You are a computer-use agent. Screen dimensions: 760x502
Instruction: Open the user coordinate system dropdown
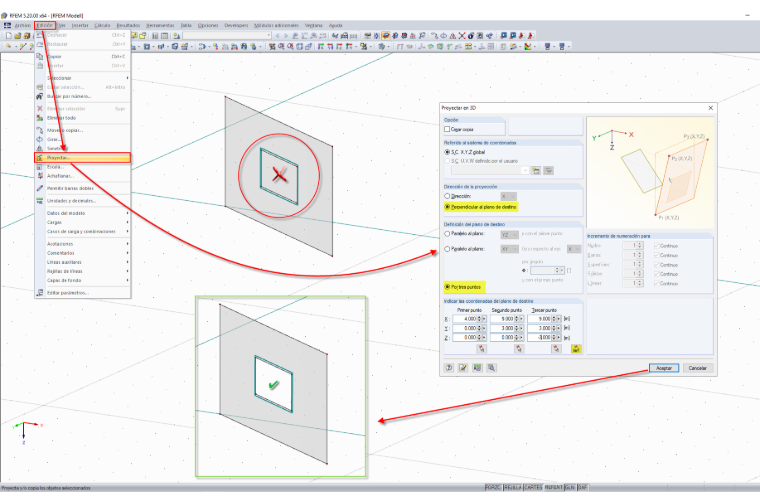[x=490, y=171]
